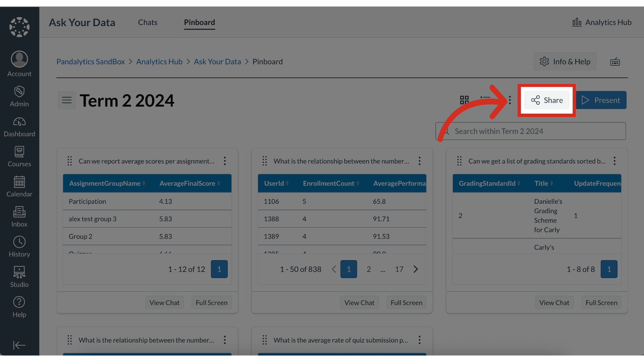Switch to grid view layout
The width and height of the screenshot is (644, 362).
(x=464, y=100)
